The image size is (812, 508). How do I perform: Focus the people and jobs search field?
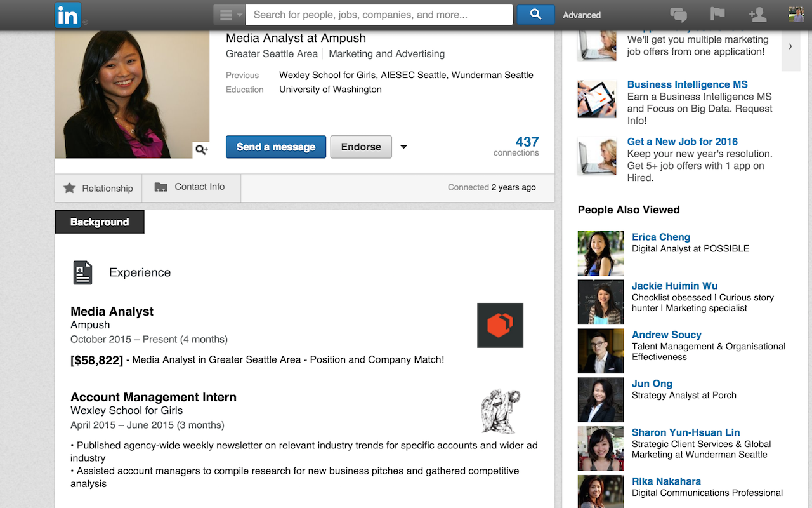[379, 15]
